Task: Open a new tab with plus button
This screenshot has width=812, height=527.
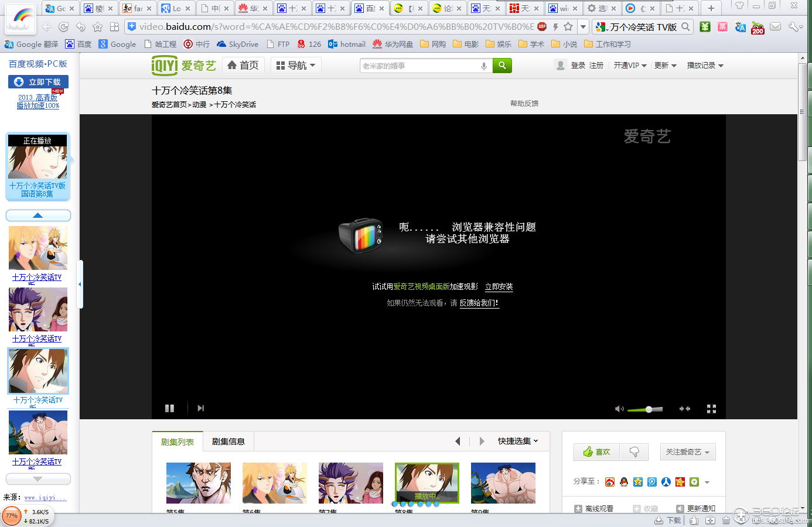Action: click(711, 8)
